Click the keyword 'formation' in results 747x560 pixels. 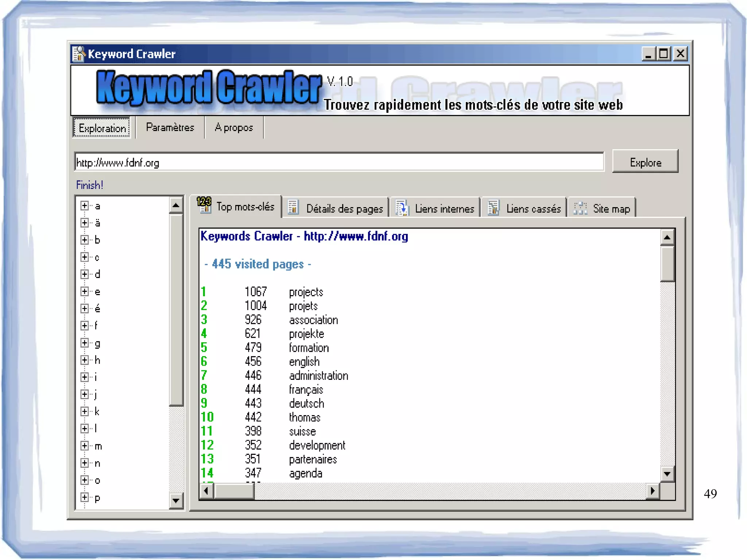click(x=309, y=348)
